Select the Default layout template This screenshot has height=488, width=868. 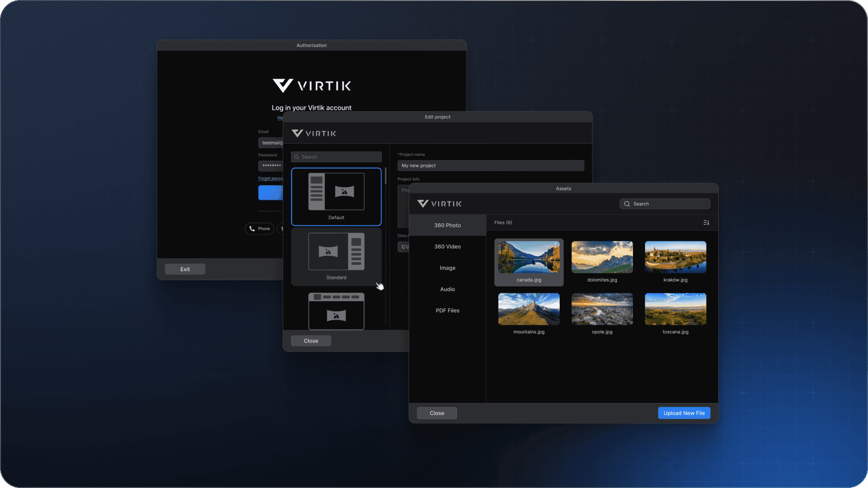pos(336,197)
